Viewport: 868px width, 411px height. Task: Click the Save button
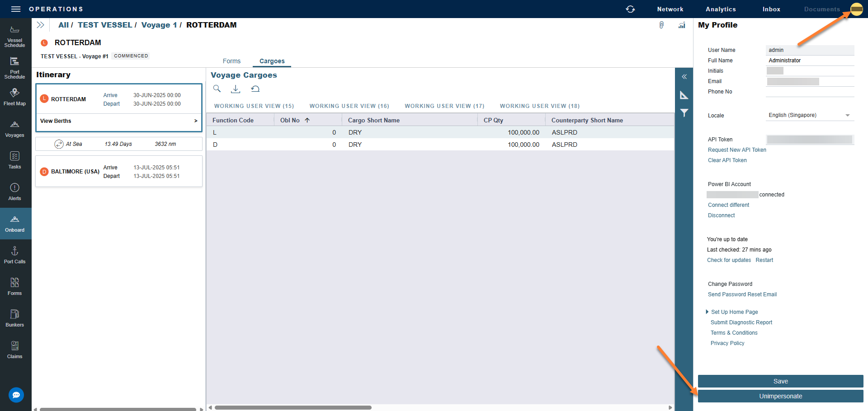click(780, 381)
